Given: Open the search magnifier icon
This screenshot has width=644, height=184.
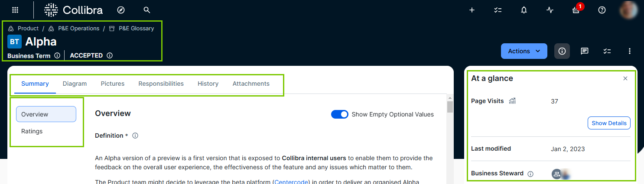Looking at the screenshot, I should [x=147, y=10].
